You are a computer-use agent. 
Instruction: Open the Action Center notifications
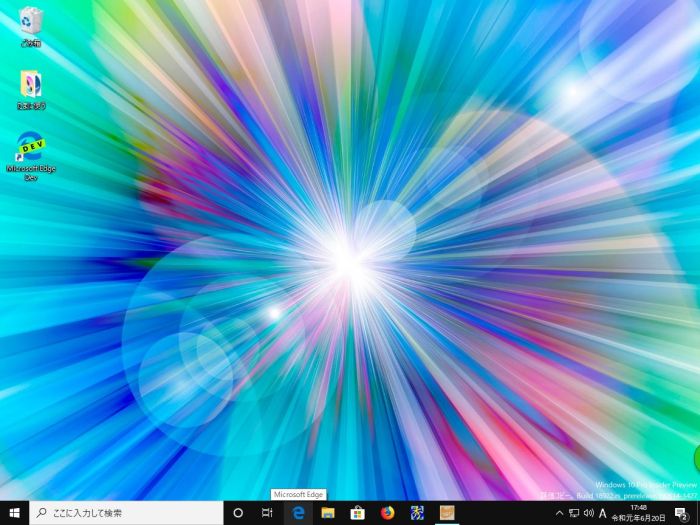[681, 513]
